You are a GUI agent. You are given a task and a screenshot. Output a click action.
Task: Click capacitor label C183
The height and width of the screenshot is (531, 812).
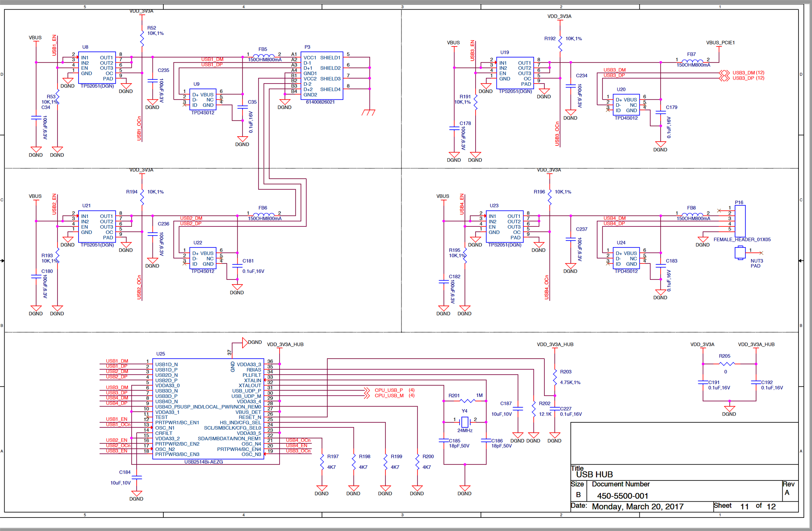[671, 261]
